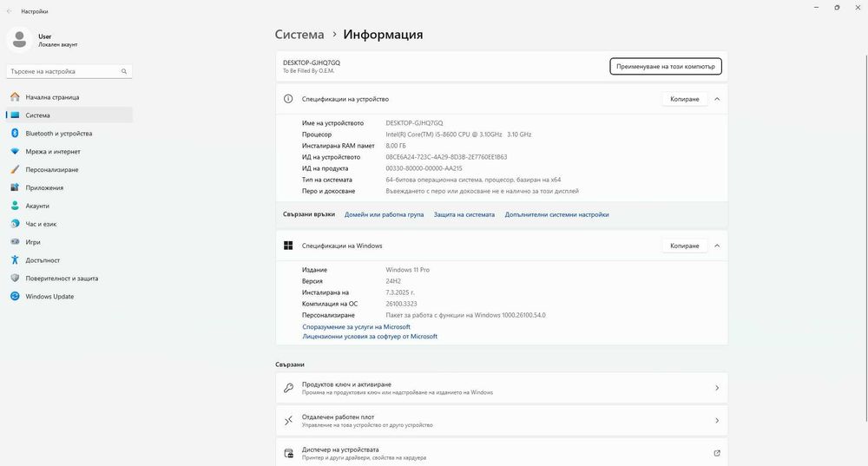Click OS build value 26100.3323
This screenshot has height=466, width=868.
point(401,304)
